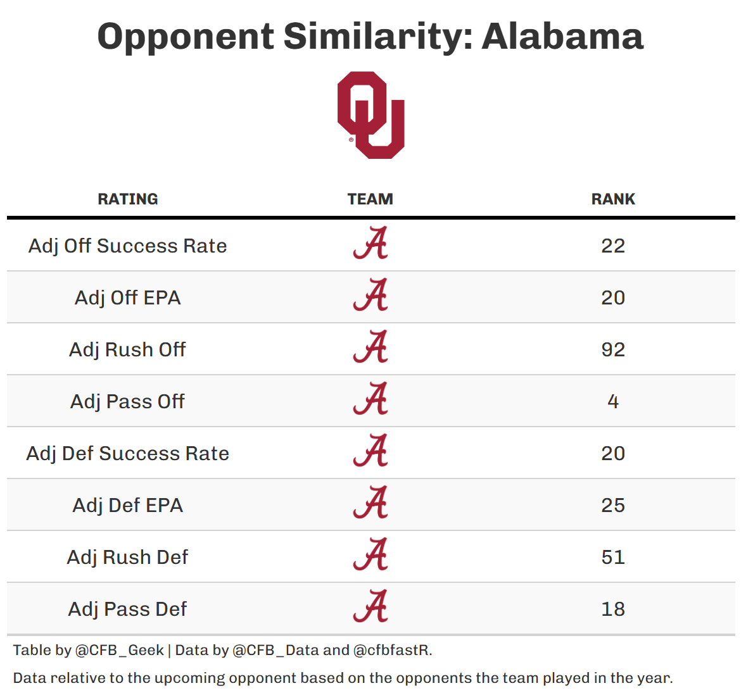This screenshot has width=741, height=700.
Task: Click the Oklahoma OU logo
Action: click(370, 115)
